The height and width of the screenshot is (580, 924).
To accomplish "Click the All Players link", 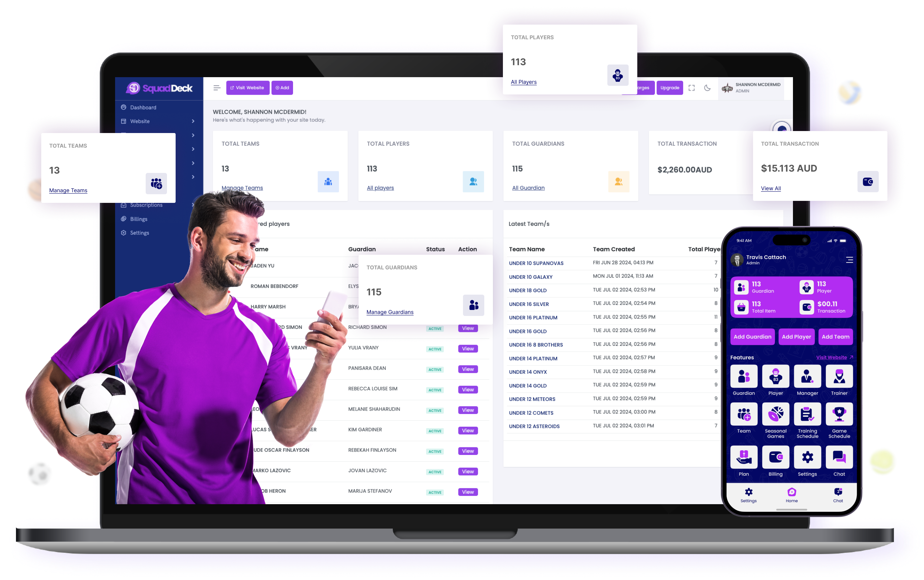I will click(x=525, y=81).
